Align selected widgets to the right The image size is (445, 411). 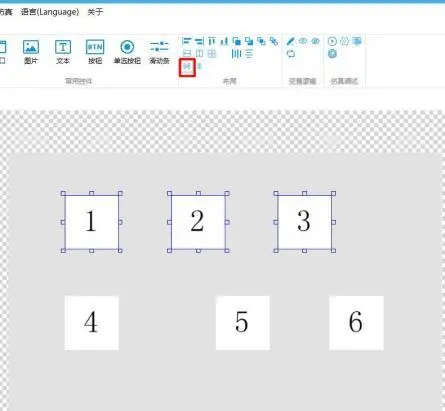pos(199,41)
